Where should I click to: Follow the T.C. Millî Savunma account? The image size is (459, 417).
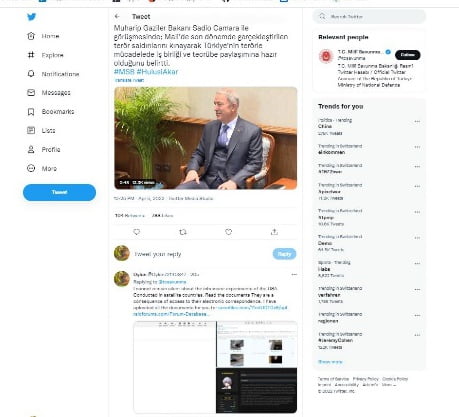tap(408, 55)
